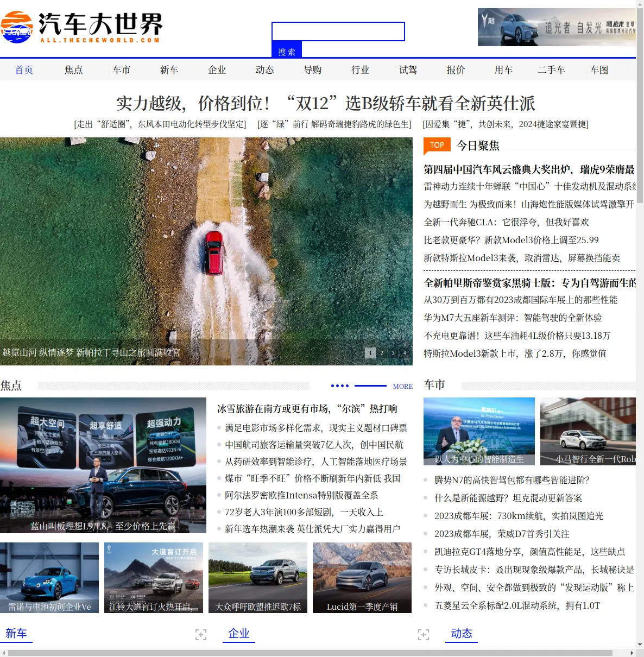
Task: Select 车市 in the navigation bar
Action: pyautogui.click(x=122, y=70)
